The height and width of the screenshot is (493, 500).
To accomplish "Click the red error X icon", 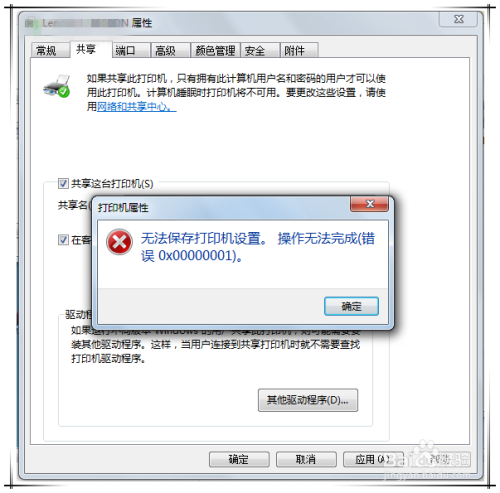I will pyautogui.click(x=119, y=242).
